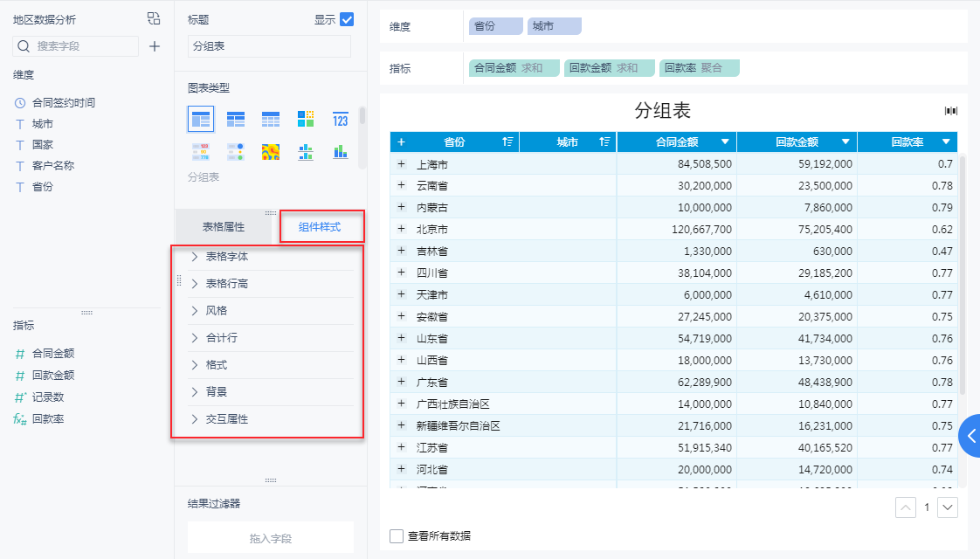Click the 合同金额 求和 indicator pill

click(x=514, y=68)
